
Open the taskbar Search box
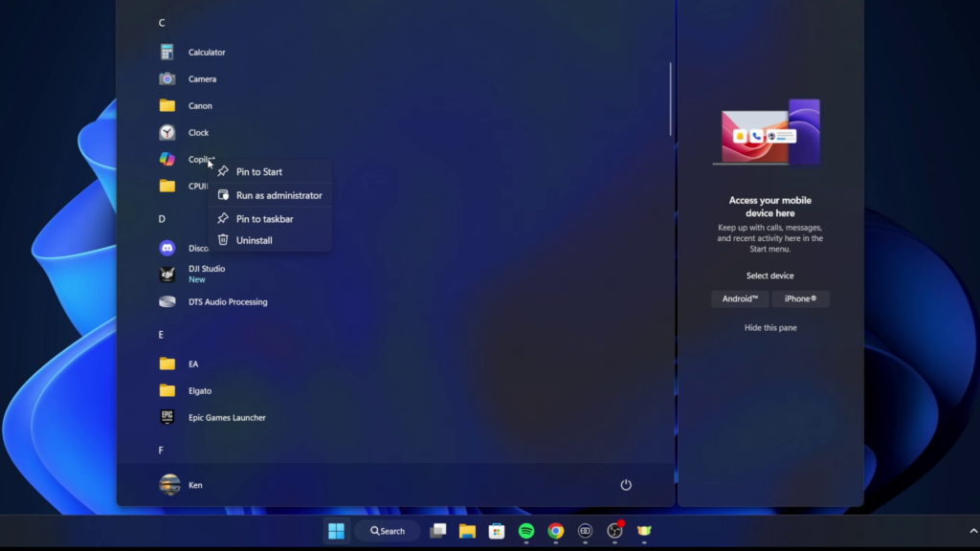(x=388, y=531)
